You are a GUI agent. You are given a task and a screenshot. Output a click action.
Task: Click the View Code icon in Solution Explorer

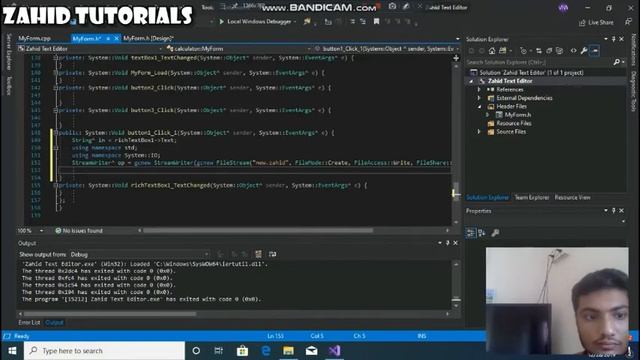click(573, 51)
